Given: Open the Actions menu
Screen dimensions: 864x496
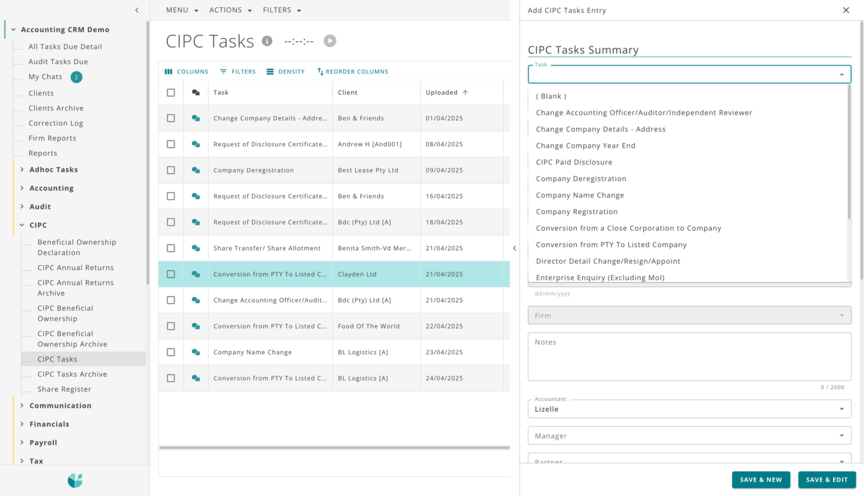Looking at the screenshot, I should click(x=230, y=10).
